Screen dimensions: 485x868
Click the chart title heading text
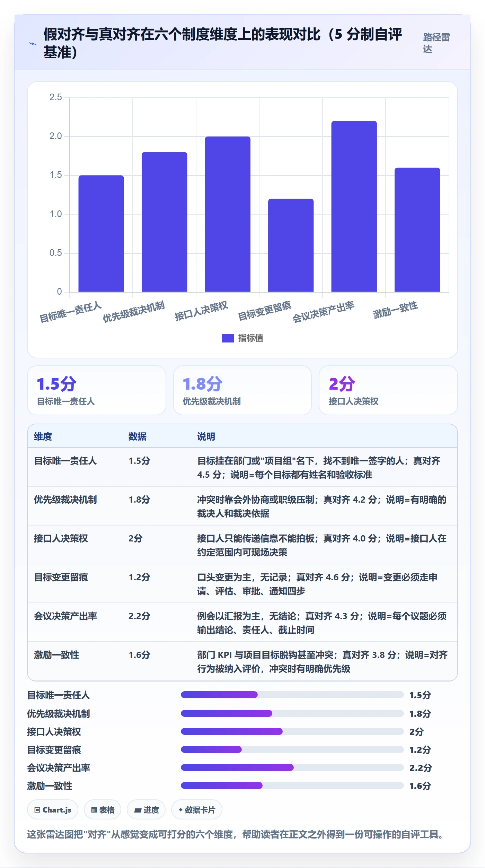[x=222, y=43]
